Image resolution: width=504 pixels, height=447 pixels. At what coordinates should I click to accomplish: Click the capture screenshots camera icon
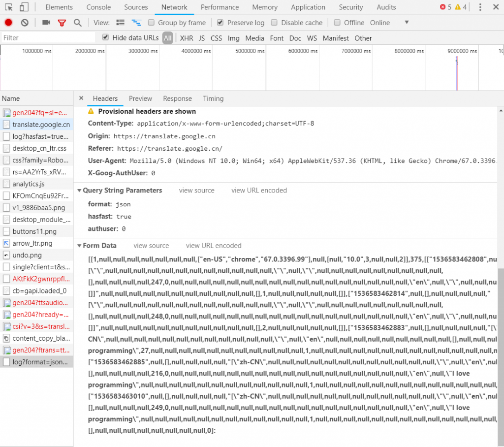coord(46,23)
